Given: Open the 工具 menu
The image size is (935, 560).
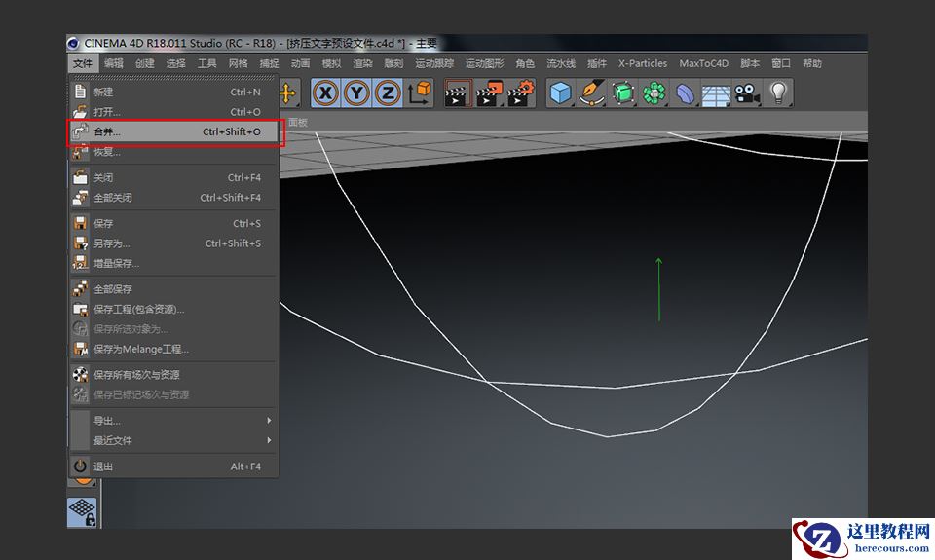Looking at the screenshot, I should (206, 63).
